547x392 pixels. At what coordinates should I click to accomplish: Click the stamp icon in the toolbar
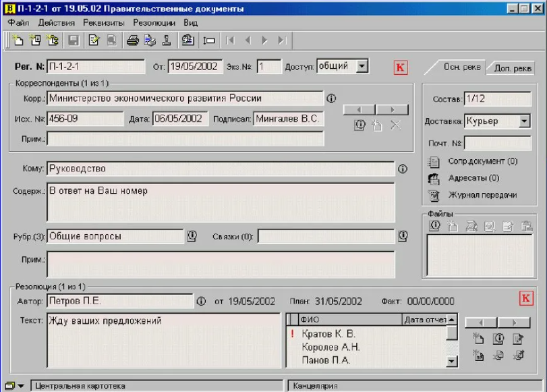[167, 40]
